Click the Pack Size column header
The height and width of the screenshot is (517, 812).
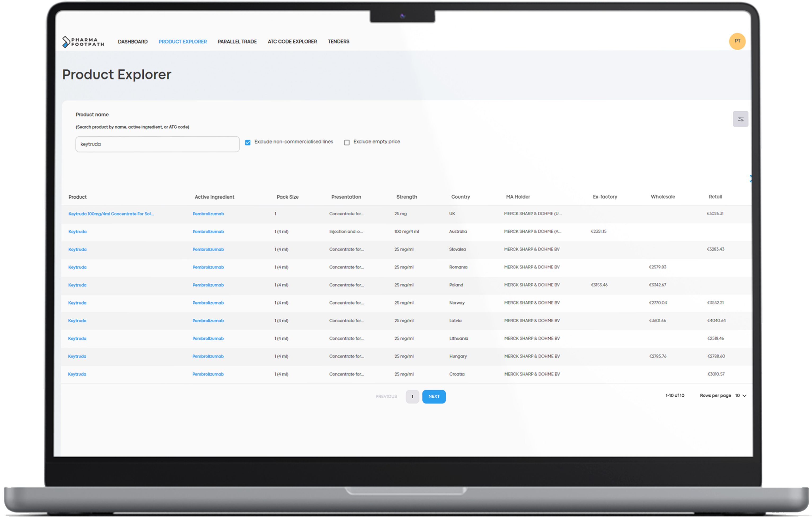pos(288,197)
